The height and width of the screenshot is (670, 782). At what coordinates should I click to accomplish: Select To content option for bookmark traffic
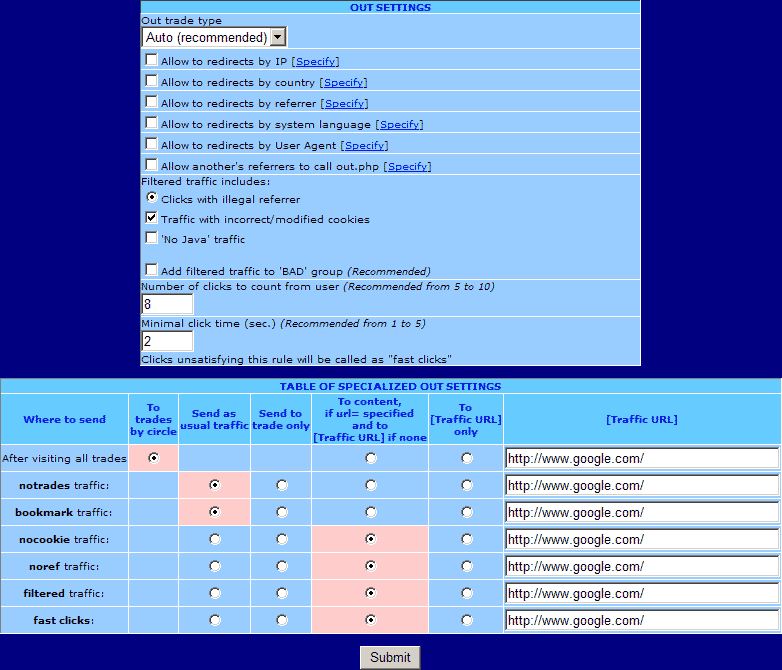[x=371, y=512]
